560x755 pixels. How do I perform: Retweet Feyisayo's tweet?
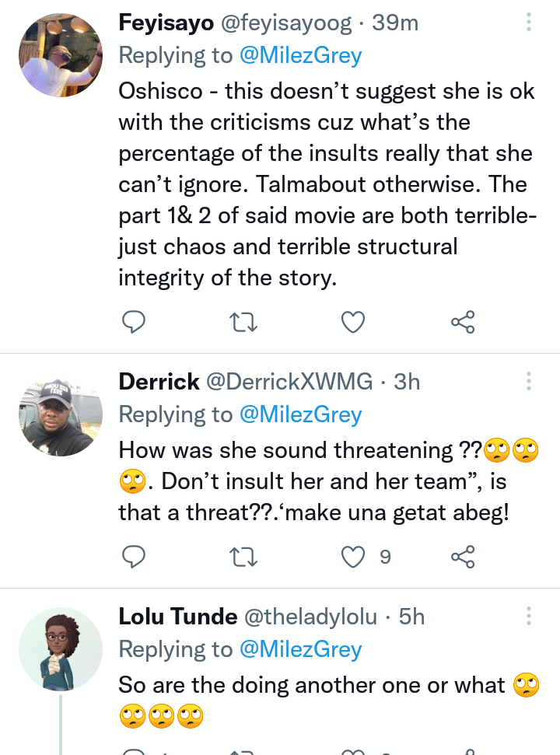[243, 323]
